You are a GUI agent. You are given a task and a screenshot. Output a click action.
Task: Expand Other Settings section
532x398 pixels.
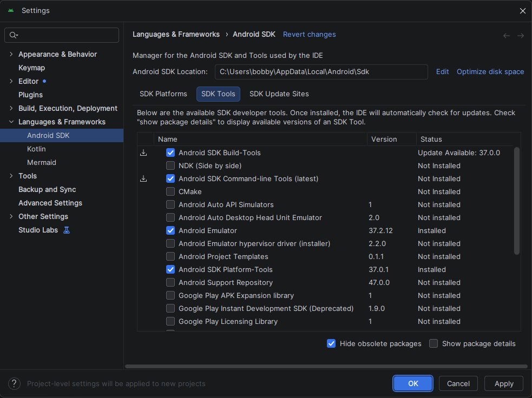pos(11,216)
